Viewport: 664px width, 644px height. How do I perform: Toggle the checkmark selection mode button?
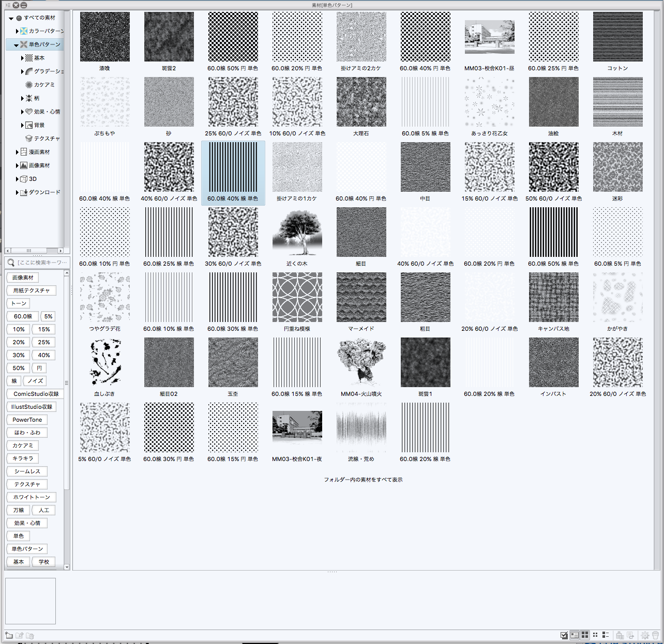coord(564,635)
